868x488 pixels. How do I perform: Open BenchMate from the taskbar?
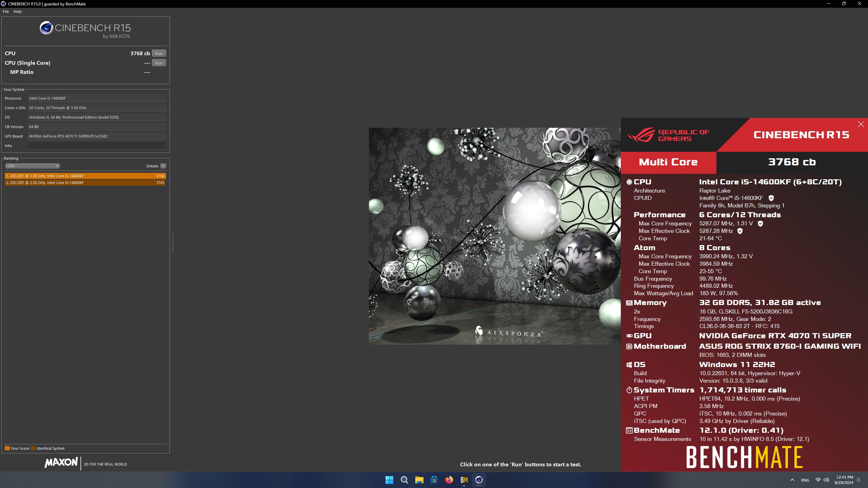pos(464,480)
